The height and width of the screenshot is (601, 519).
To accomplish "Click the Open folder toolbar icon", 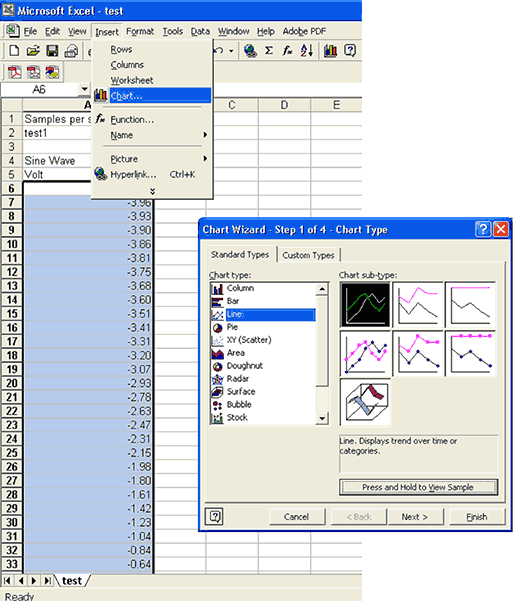I will (x=33, y=51).
